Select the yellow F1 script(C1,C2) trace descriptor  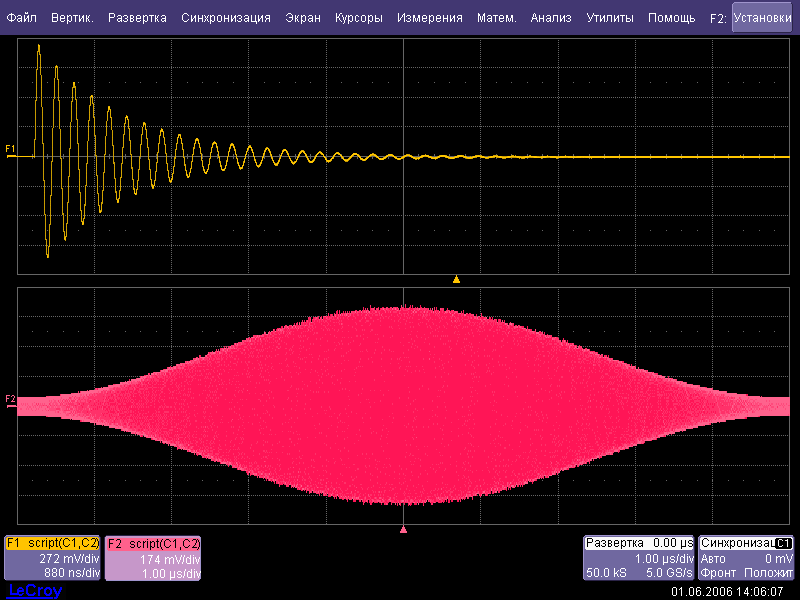(53, 558)
